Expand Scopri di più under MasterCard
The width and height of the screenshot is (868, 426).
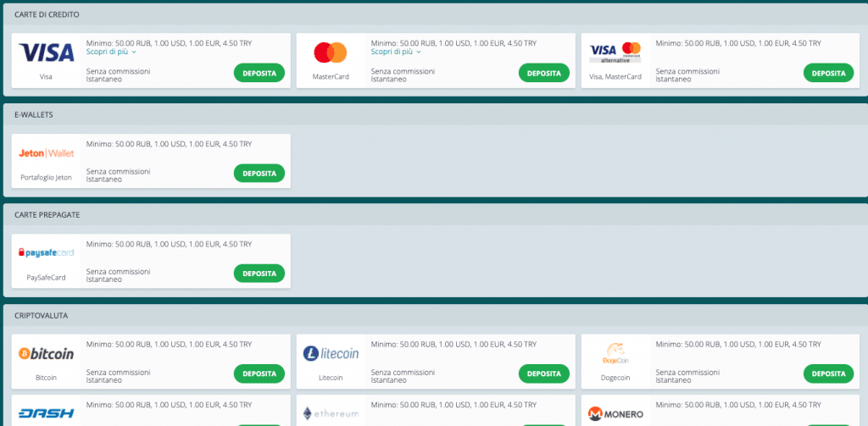tap(396, 52)
